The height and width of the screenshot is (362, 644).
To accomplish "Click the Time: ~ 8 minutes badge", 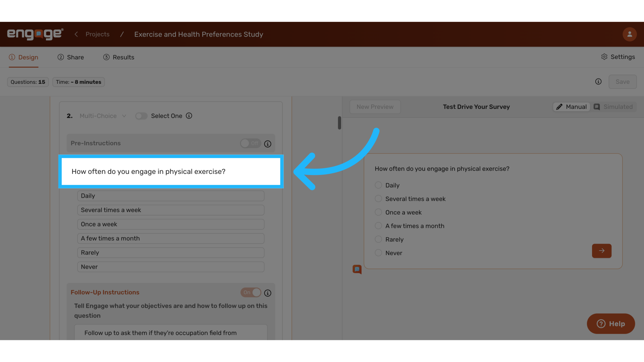I will pyautogui.click(x=78, y=82).
